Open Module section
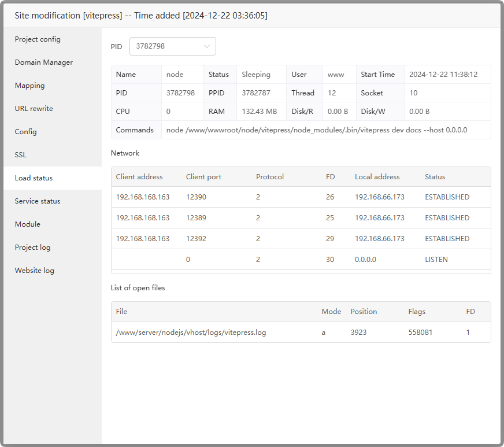The image size is (504, 447). click(x=28, y=224)
